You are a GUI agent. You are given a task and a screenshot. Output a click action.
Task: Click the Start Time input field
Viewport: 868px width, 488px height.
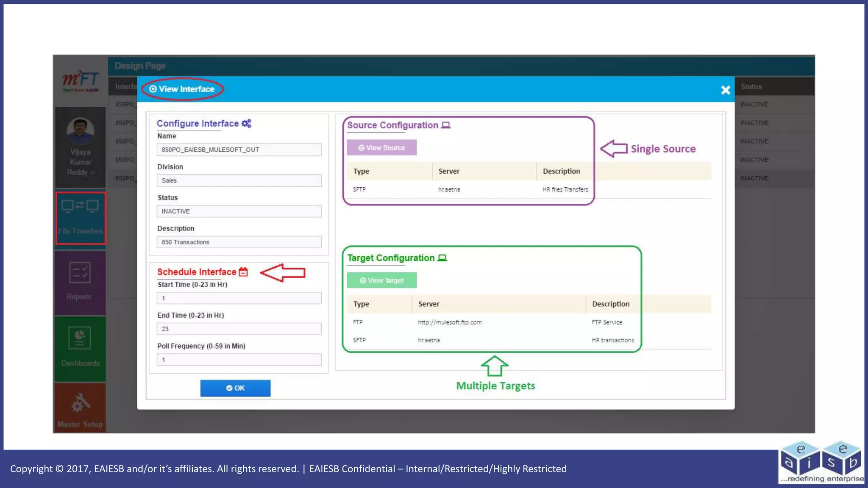pos(239,298)
